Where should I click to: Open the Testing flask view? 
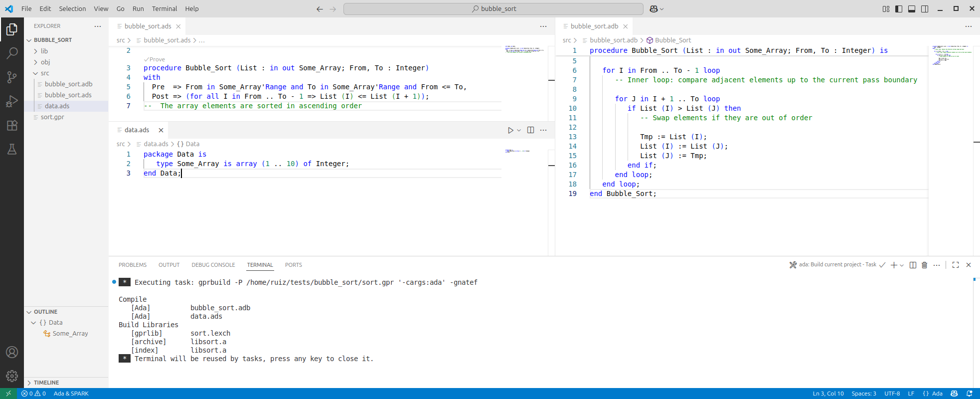tap(12, 149)
